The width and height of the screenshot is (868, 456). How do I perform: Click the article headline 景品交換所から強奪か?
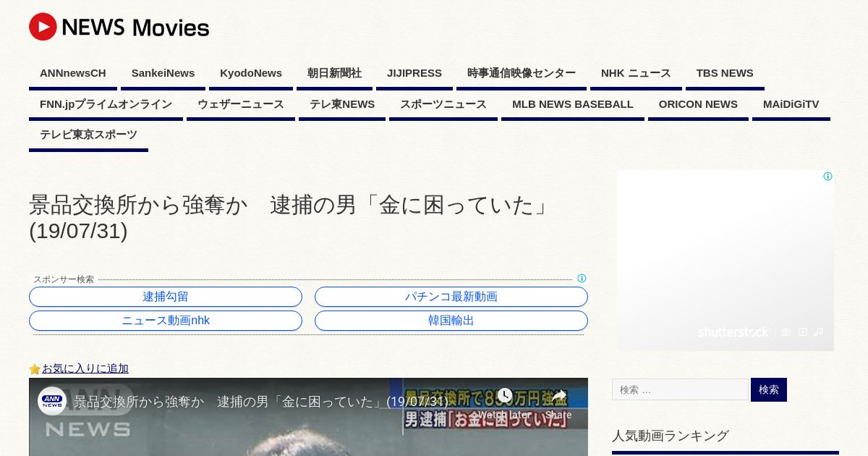289,218
